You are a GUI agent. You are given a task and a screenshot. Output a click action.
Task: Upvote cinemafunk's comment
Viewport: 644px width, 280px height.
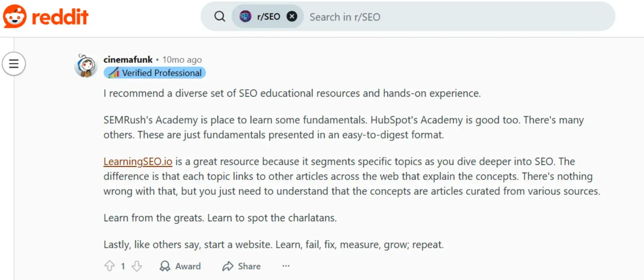pos(109,266)
